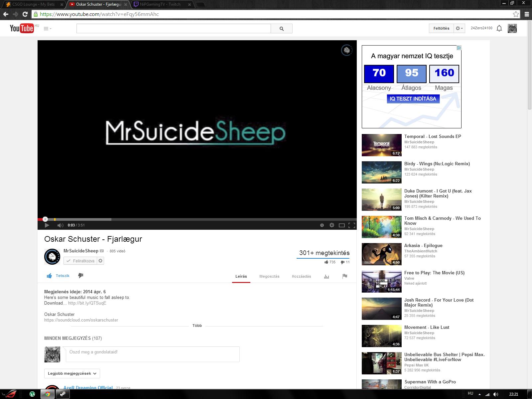Screen dimensions: 532x399
Task: Switch to NiPGamingTV - Twitch tab
Action: (x=160, y=4)
